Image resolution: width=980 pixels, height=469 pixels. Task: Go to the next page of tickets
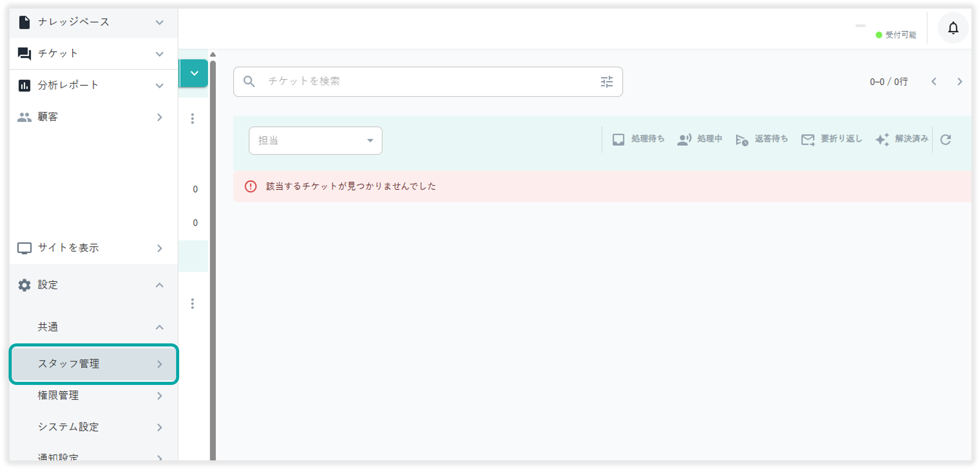tap(959, 82)
